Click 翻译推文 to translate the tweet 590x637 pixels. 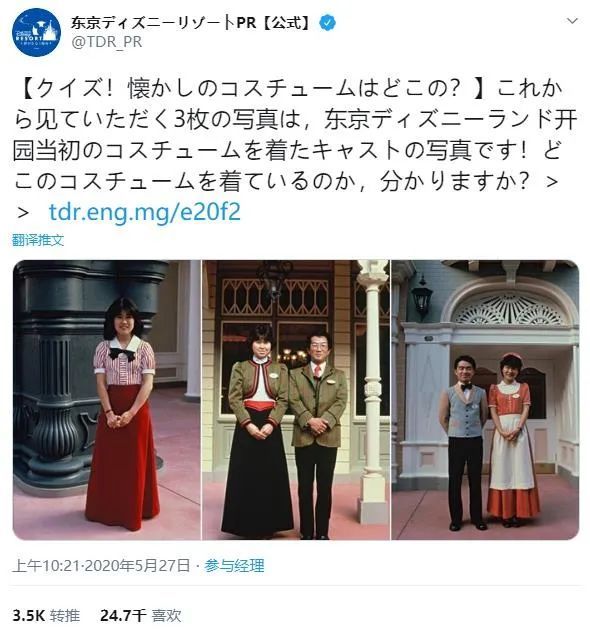coord(38,240)
